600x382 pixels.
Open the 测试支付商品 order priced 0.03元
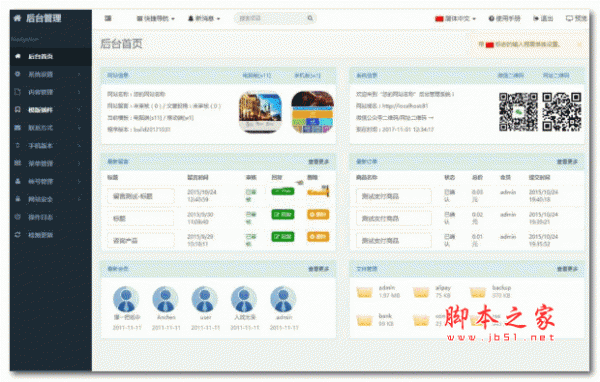point(393,196)
